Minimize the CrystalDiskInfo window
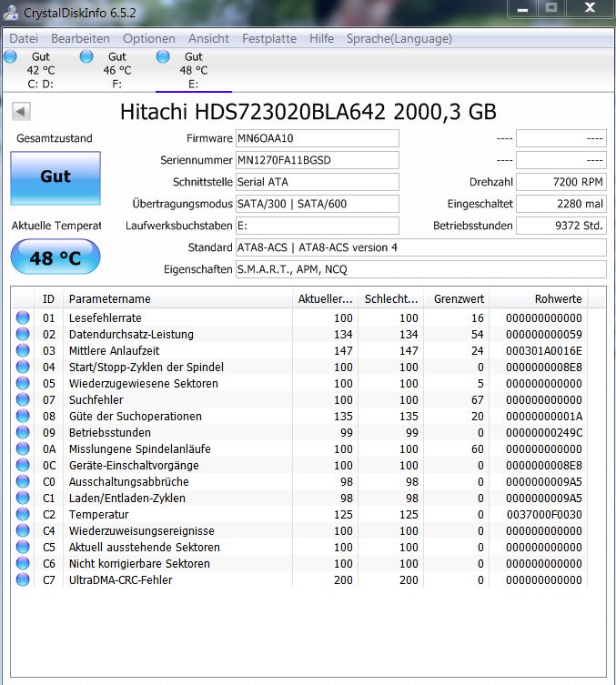Viewport: 616px width, 685px height. coord(522,9)
